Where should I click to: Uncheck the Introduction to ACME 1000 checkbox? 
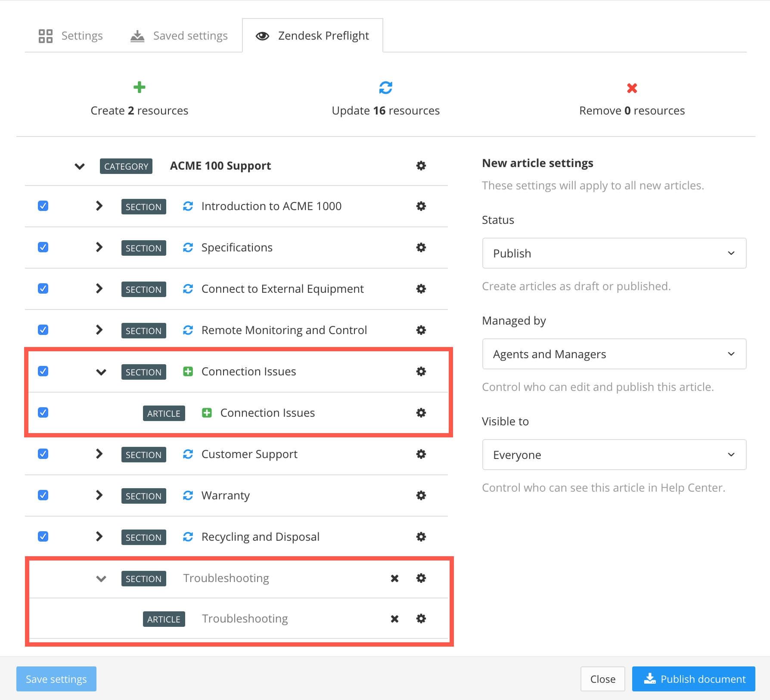(43, 206)
